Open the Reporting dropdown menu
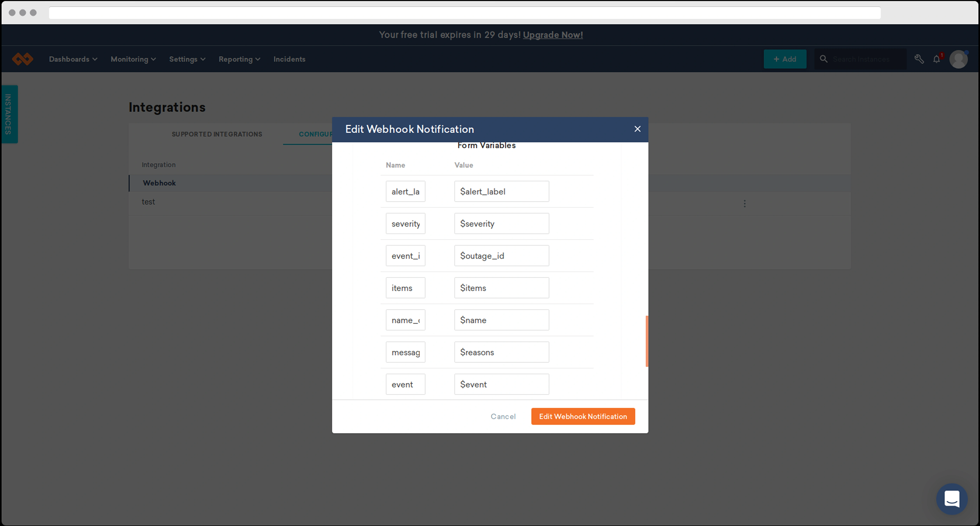Image resolution: width=980 pixels, height=526 pixels. [x=239, y=59]
